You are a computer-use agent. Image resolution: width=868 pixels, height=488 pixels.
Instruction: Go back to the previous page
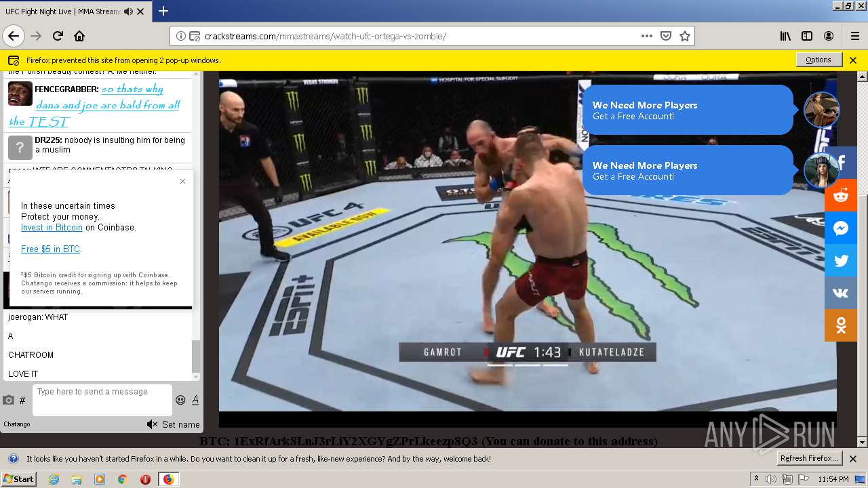tap(14, 36)
